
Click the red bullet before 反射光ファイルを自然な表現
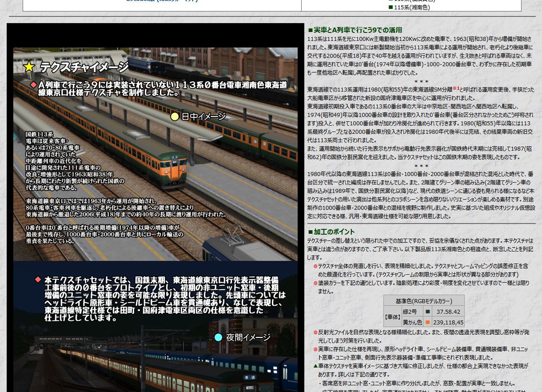coord(315,332)
